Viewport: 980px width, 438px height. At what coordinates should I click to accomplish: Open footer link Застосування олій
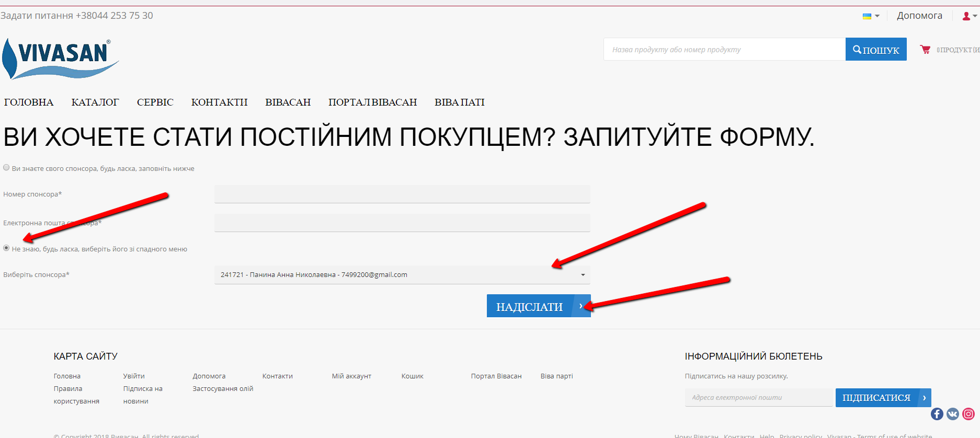[223, 389]
